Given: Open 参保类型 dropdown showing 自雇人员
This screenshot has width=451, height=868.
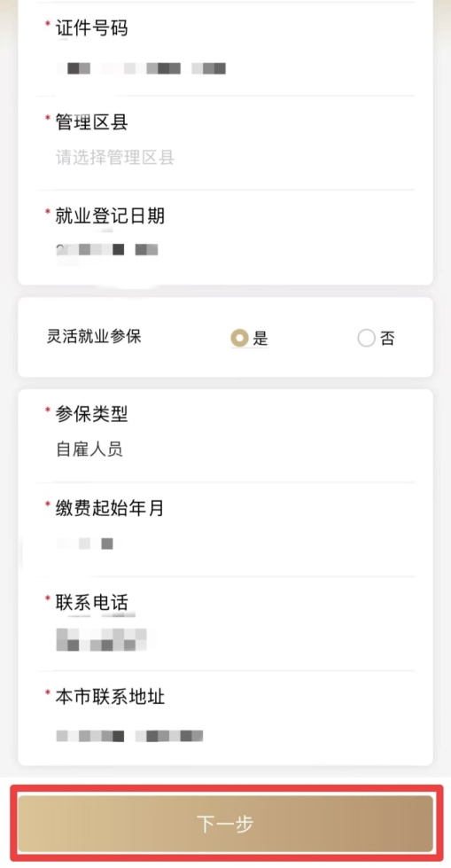Looking at the screenshot, I should tap(89, 450).
